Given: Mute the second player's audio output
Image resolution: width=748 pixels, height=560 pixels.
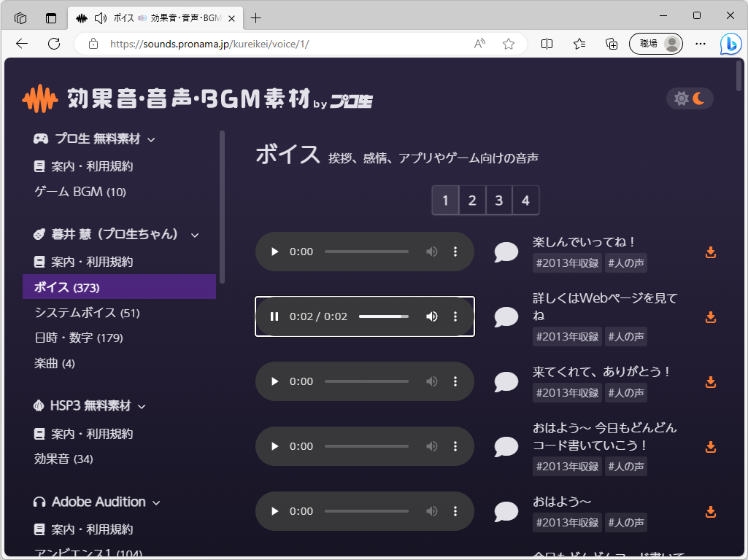Looking at the screenshot, I should [x=431, y=316].
